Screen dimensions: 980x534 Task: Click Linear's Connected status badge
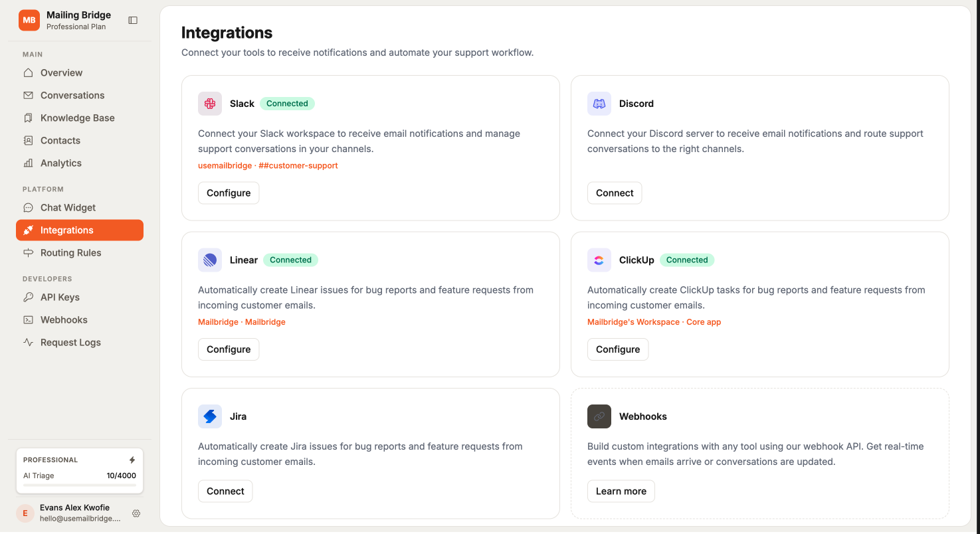click(290, 260)
